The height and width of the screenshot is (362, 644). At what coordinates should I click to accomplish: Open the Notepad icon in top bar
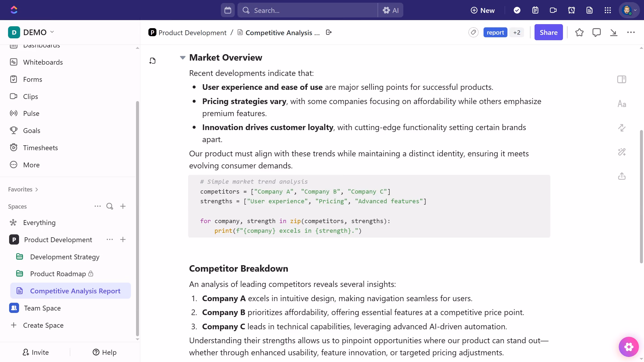click(x=535, y=10)
